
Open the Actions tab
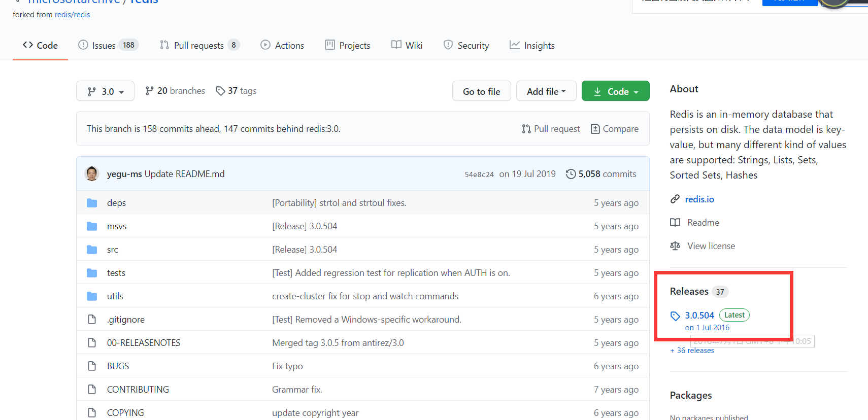click(x=282, y=45)
